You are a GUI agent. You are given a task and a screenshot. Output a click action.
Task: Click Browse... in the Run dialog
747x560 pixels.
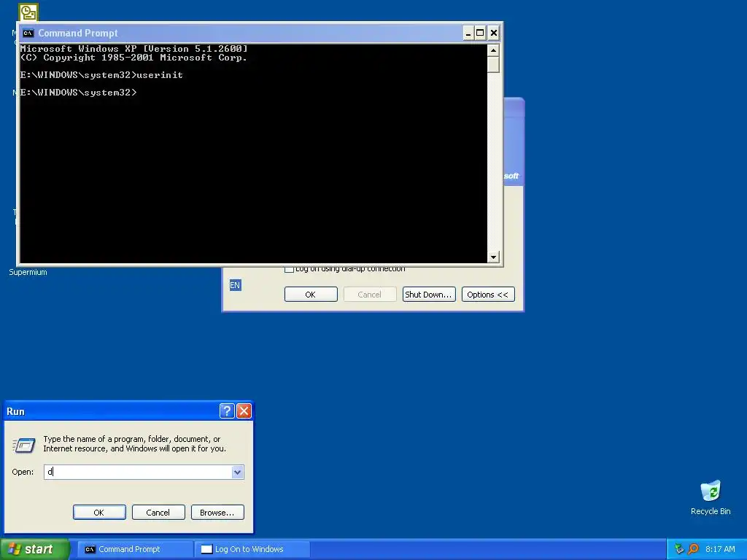click(x=217, y=513)
